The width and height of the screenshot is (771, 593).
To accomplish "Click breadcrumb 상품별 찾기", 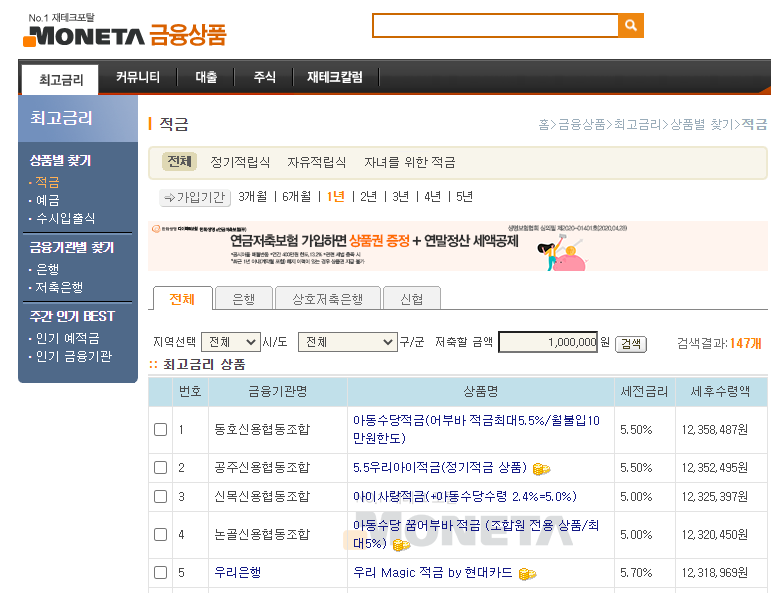I will click(702, 124).
